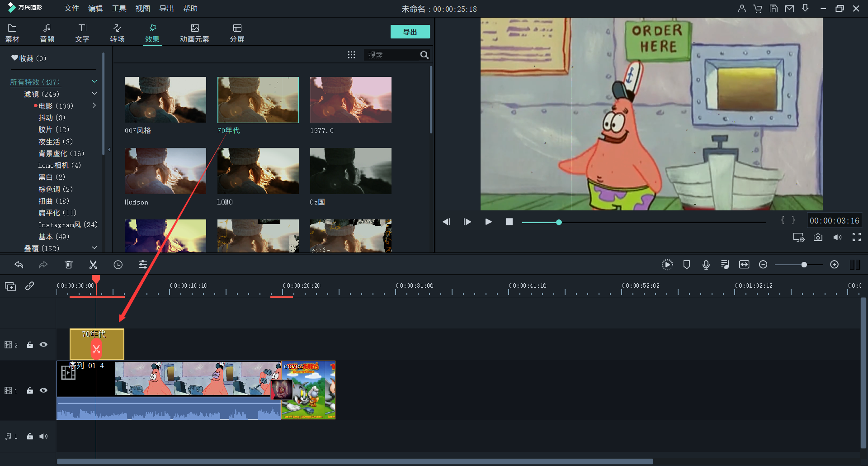Image resolution: width=868 pixels, height=466 pixels.
Task: Click the split scissors tool in timeline toolbar
Action: click(x=93, y=265)
